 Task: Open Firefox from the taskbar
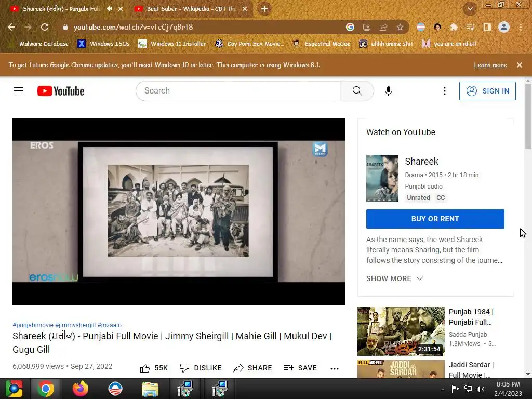coord(81,389)
